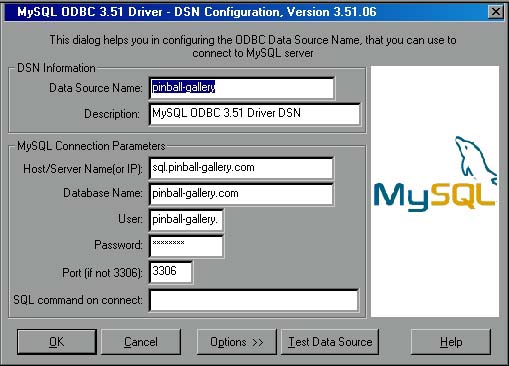The height and width of the screenshot is (366, 509).
Task: Click the OK button
Action: [57, 342]
